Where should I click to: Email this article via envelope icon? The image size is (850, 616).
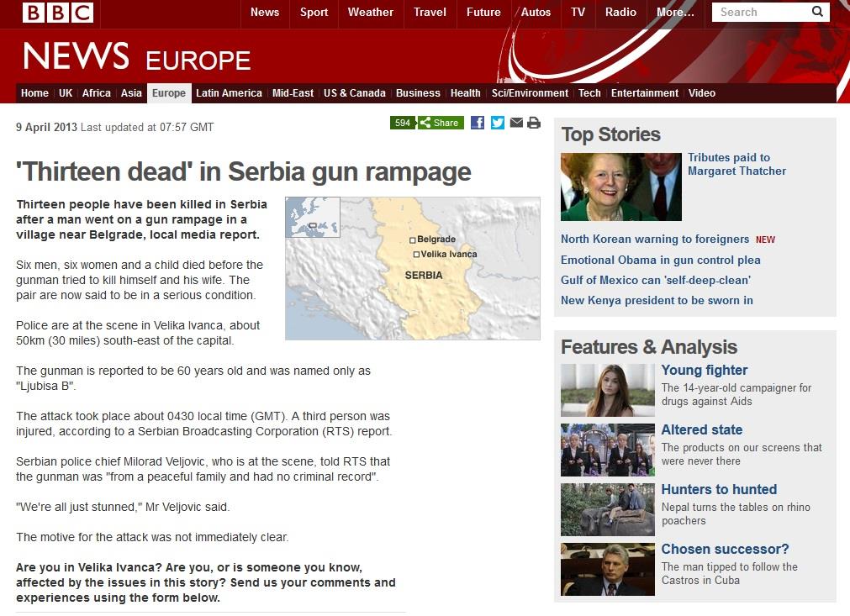coord(516,123)
